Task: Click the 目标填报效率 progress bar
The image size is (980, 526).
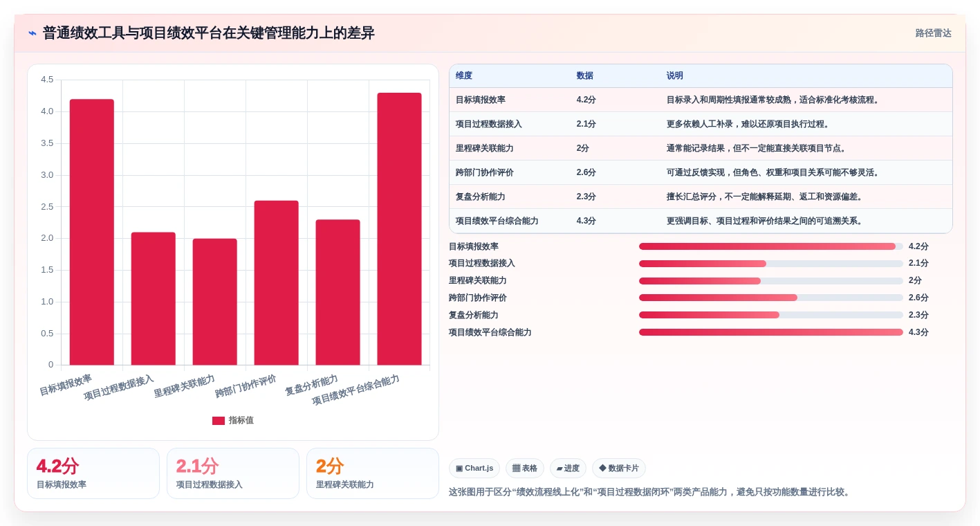Action: (x=771, y=246)
